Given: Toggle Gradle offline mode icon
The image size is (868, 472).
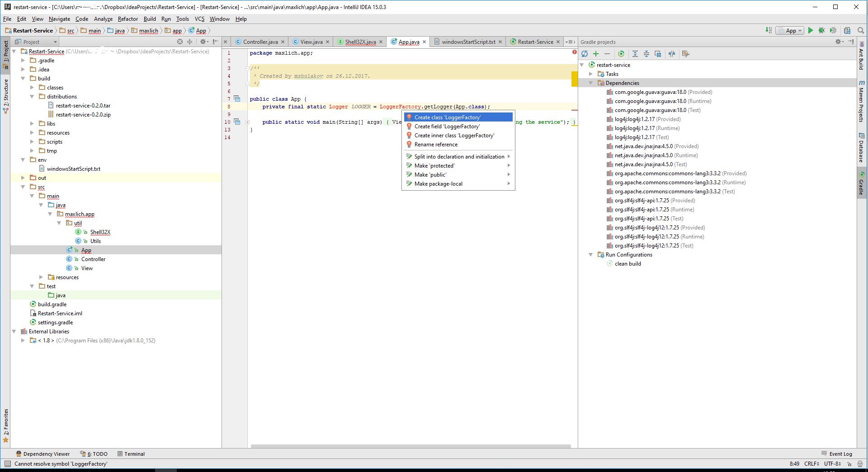Looking at the screenshot, I should pyautogui.click(x=672, y=54).
